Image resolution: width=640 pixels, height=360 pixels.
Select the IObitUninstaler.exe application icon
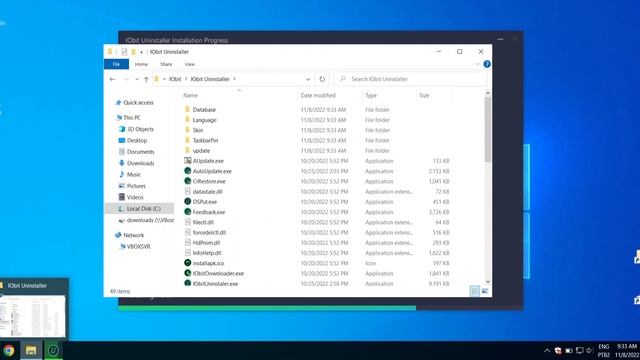(x=187, y=283)
